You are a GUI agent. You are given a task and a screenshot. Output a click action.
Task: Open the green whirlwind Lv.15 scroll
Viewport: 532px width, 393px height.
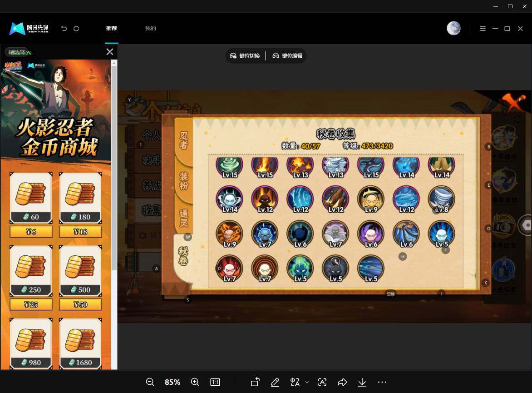[230, 167]
